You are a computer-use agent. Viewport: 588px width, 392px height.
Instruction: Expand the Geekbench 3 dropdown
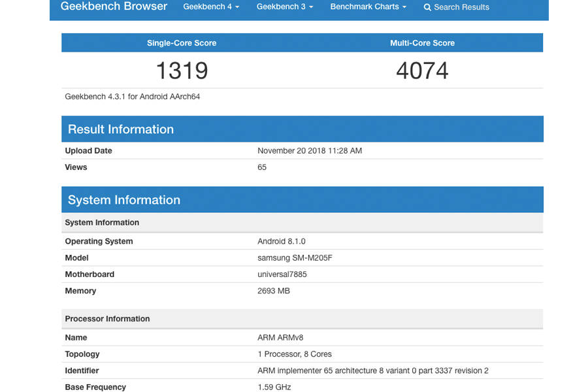click(x=284, y=7)
